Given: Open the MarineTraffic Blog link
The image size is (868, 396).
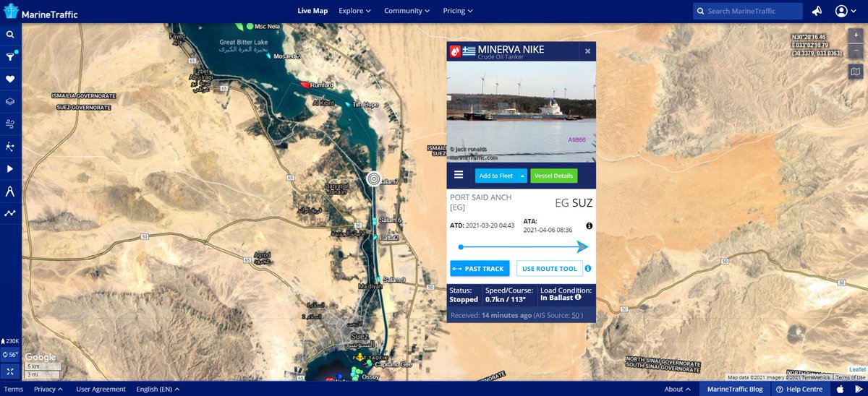Looking at the screenshot, I should click(735, 389).
